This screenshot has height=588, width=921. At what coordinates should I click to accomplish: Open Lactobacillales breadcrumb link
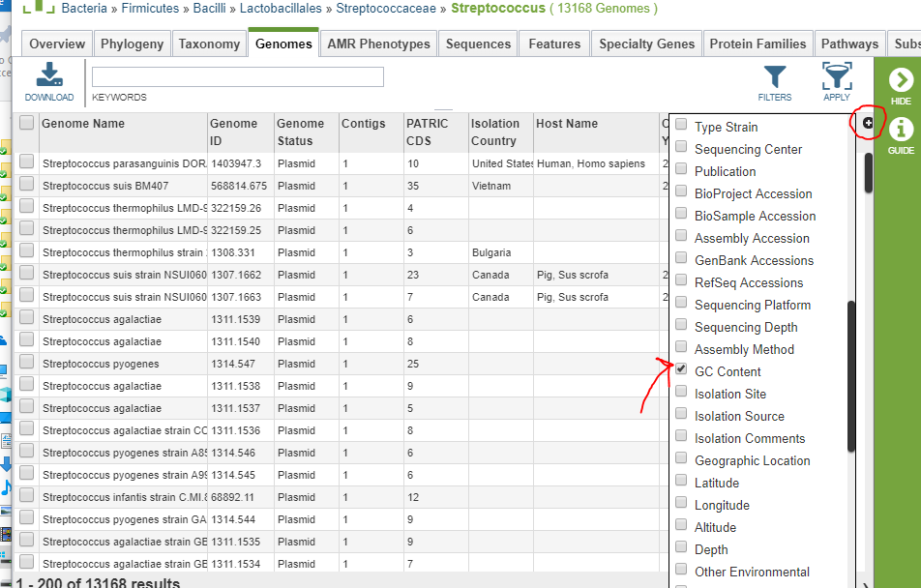pyautogui.click(x=281, y=9)
